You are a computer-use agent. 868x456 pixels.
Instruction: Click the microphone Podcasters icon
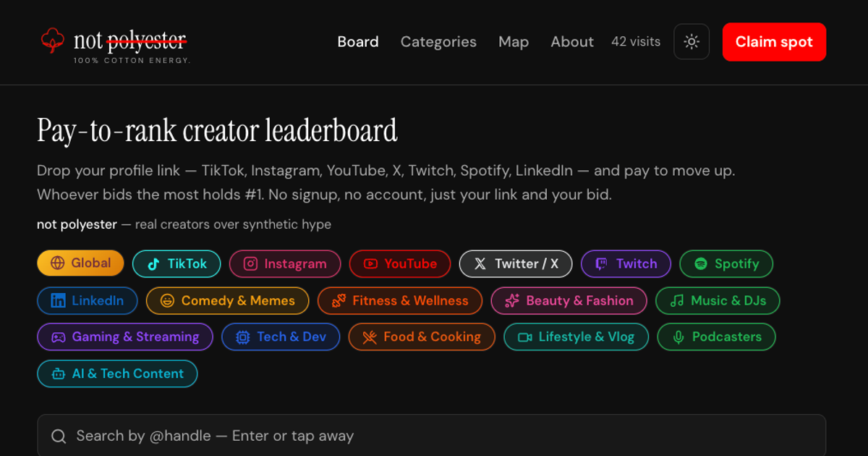coord(678,337)
